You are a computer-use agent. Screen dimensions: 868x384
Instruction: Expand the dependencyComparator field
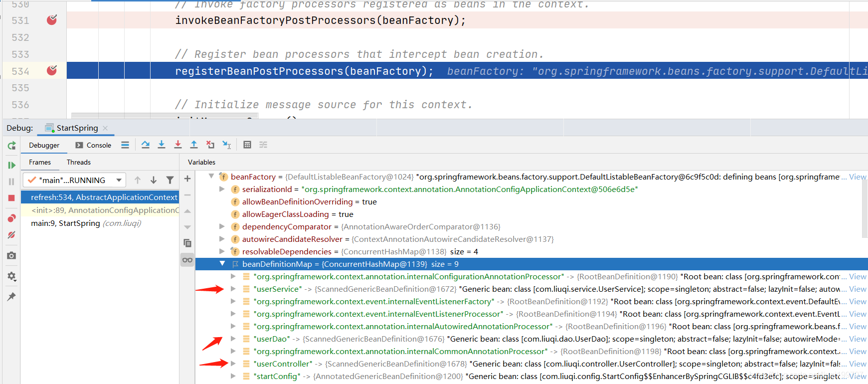(x=222, y=226)
